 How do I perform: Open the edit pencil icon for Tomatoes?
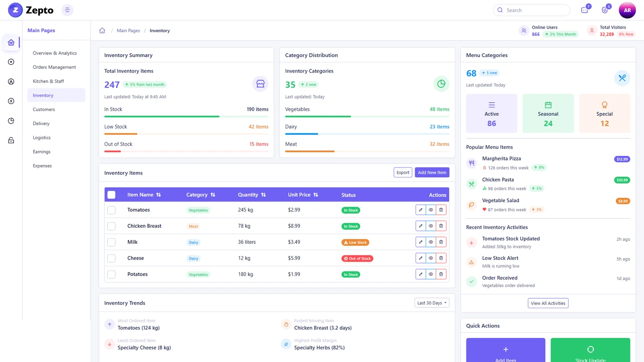coord(421,210)
